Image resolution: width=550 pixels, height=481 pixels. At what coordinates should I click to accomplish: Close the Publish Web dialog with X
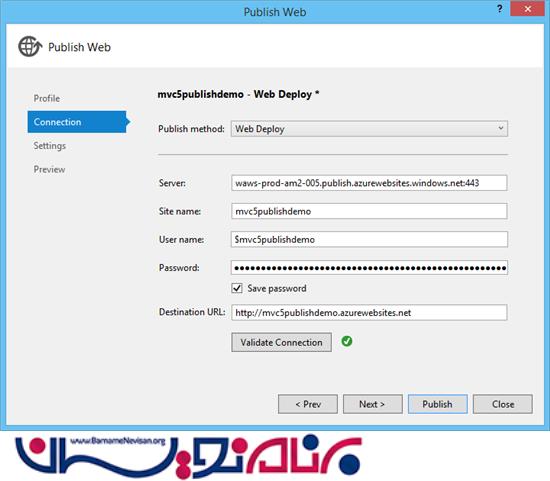click(527, 9)
